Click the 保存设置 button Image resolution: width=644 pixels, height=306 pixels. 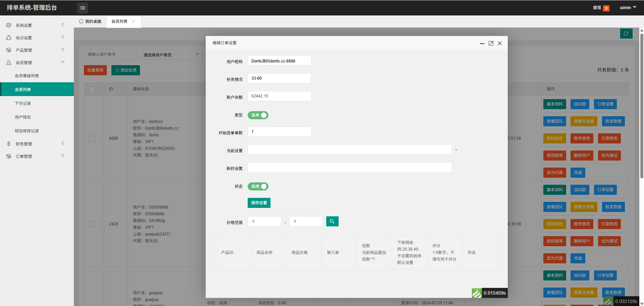tap(259, 203)
